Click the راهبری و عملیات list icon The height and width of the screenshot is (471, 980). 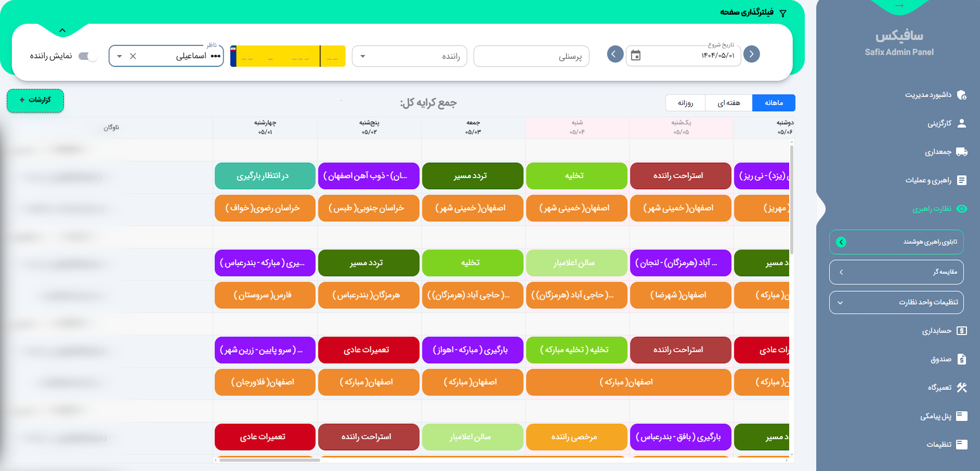coord(963,180)
